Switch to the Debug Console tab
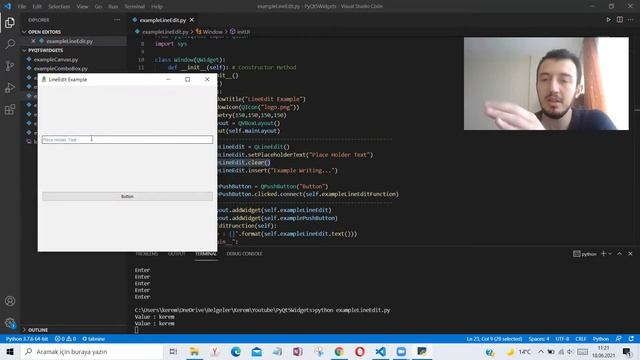 [x=244, y=253]
